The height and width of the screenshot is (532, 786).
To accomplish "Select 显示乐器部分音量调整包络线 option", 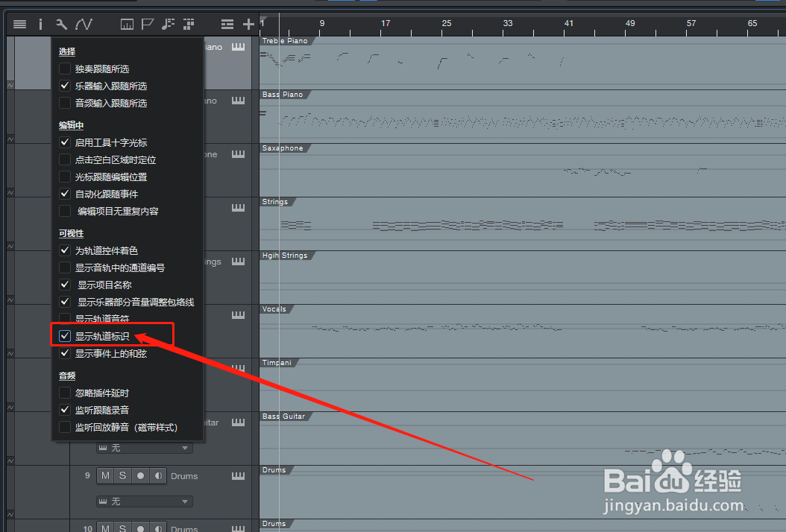I will click(136, 302).
